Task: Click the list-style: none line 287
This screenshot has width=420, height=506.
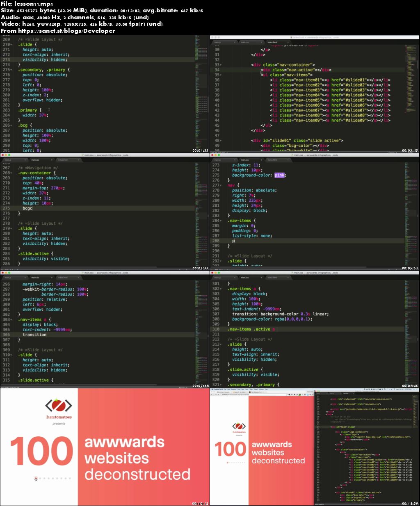Action: click(252, 236)
